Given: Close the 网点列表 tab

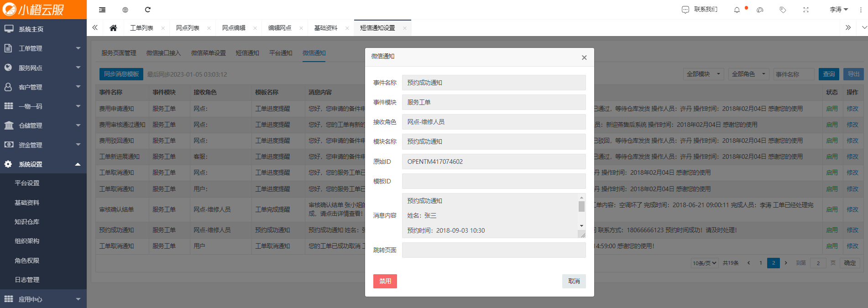Looking at the screenshot, I should pyautogui.click(x=209, y=28).
